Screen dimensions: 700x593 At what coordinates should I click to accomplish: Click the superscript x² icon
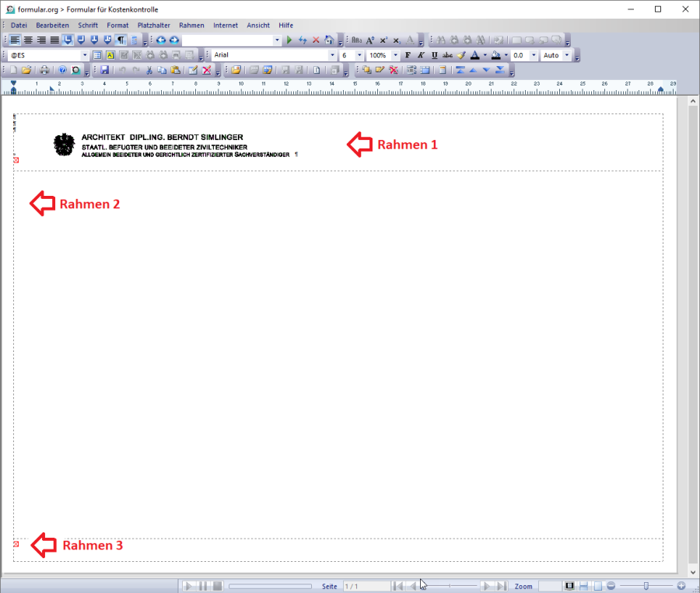(x=383, y=40)
